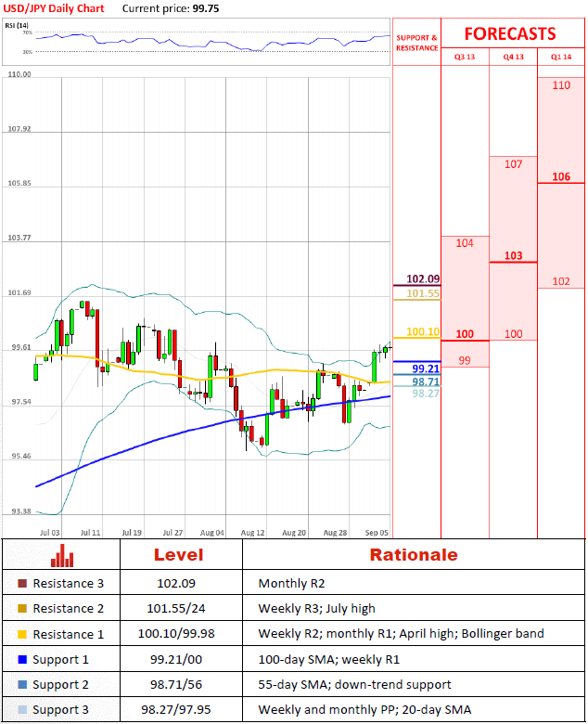Click the Support 3 light blue swatch
The width and height of the screenshot is (588, 724).
coord(22,709)
